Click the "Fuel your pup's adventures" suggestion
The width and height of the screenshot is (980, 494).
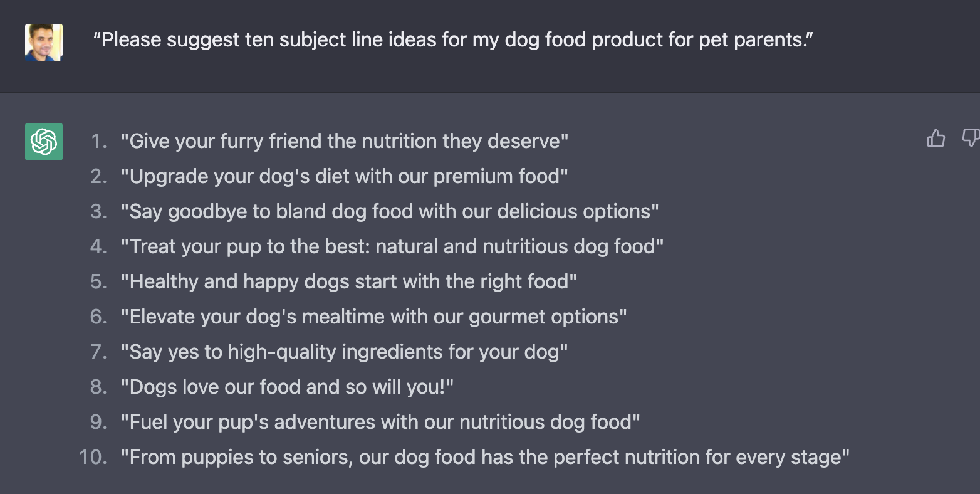tap(380, 422)
